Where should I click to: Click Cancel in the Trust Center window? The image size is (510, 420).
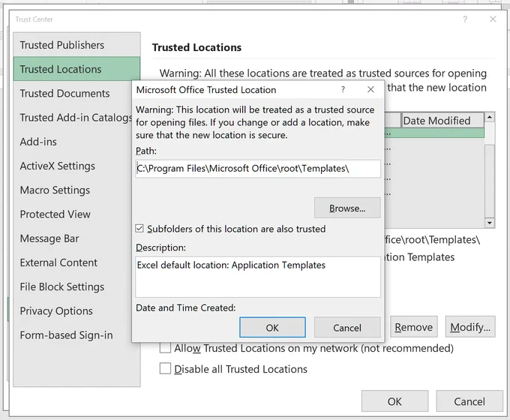[x=469, y=401]
